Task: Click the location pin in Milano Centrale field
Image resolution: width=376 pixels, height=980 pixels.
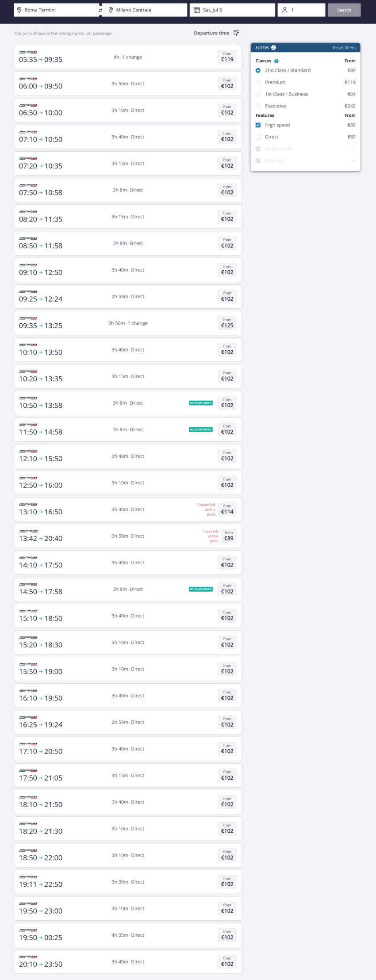Action: click(111, 10)
